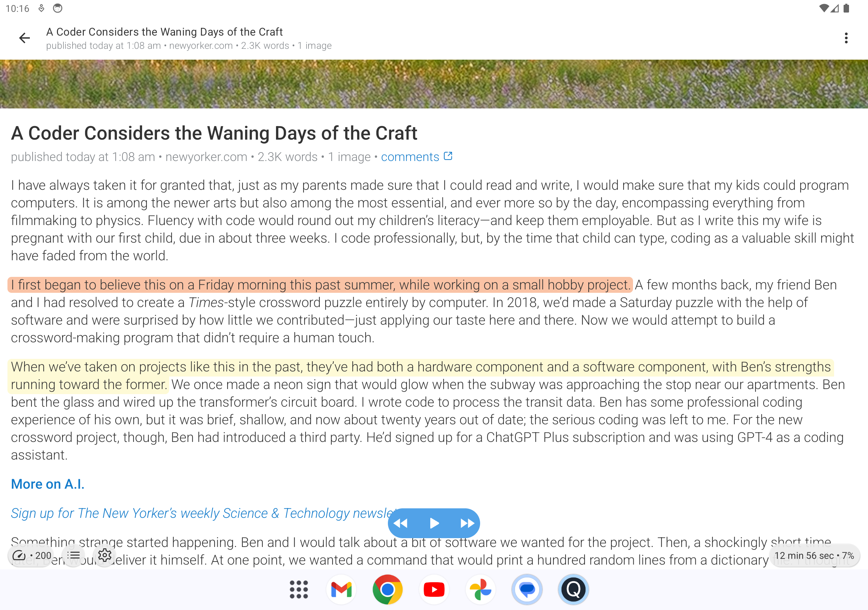Open the text-to-speech settings gear
868x610 pixels.
(x=105, y=555)
